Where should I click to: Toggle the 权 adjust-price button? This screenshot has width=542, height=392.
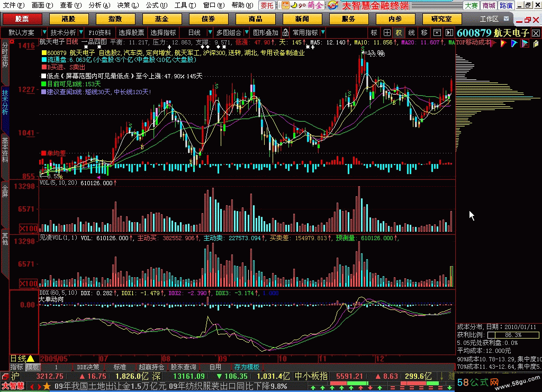point(399,33)
